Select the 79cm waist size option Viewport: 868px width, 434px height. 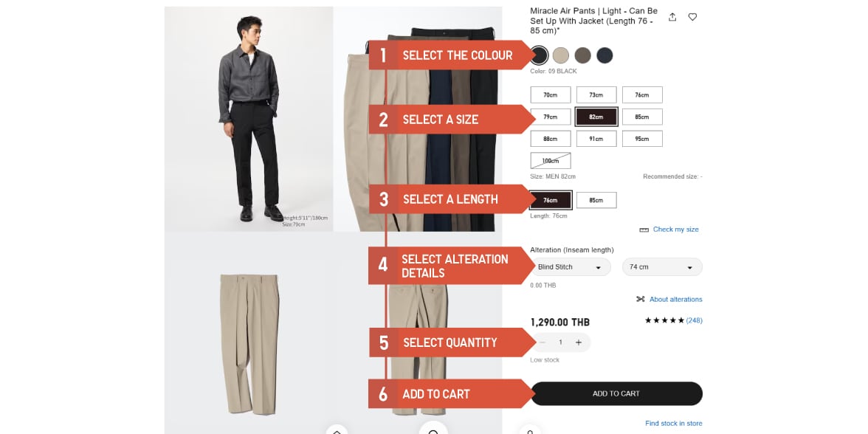point(551,117)
